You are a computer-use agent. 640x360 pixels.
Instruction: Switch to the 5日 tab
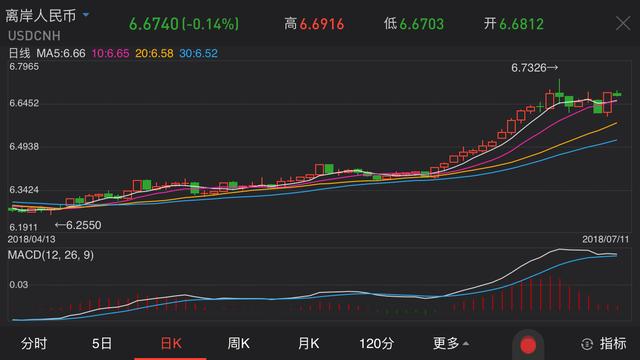(102, 343)
